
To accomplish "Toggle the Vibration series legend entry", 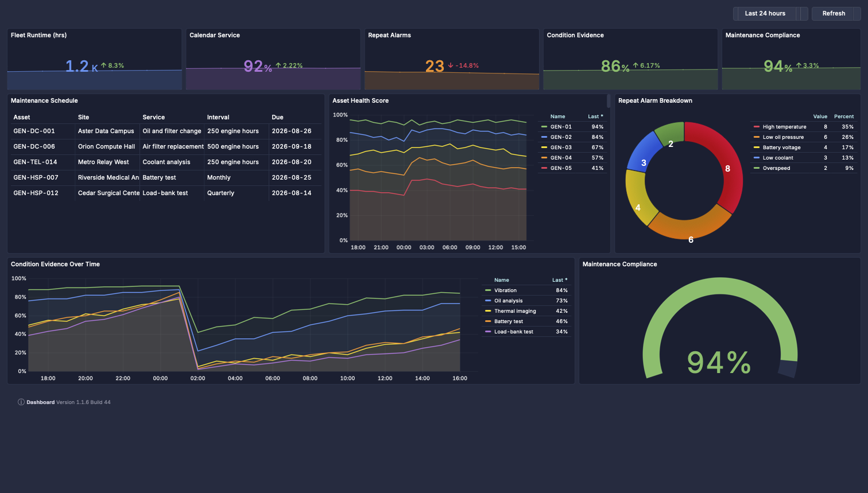I will pyautogui.click(x=505, y=290).
